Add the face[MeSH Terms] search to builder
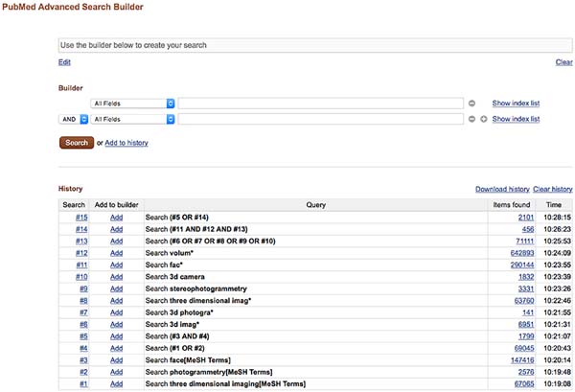575x392 pixels. pos(116,360)
